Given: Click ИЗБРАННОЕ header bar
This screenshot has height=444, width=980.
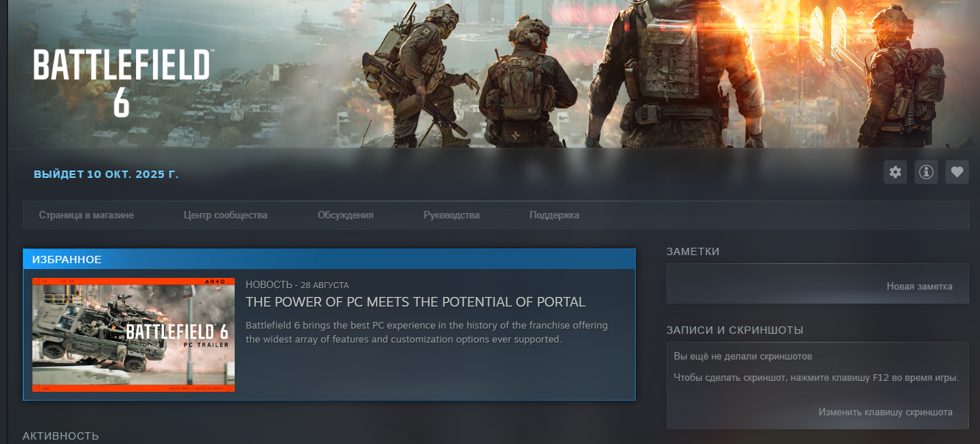Looking at the screenshot, I should 329,259.
